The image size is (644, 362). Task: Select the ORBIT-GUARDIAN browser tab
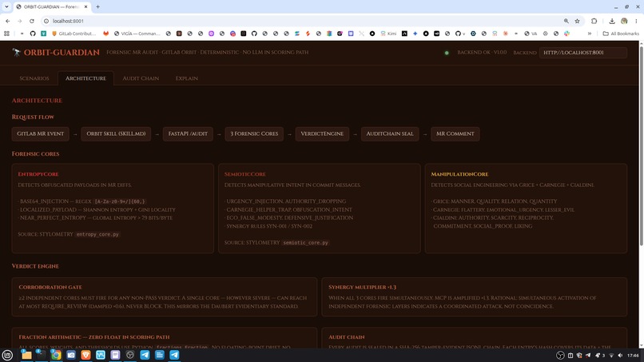pos(53,6)
